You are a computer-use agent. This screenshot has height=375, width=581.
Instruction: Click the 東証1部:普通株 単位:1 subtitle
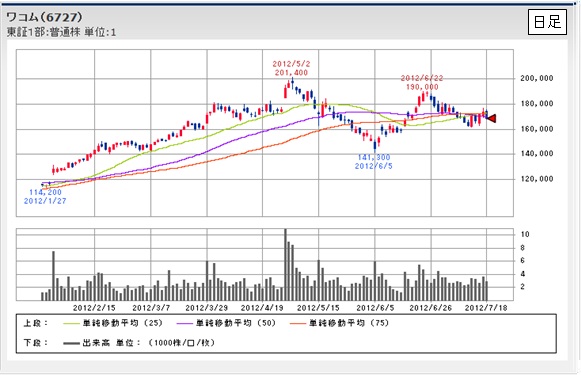(61, 32)
